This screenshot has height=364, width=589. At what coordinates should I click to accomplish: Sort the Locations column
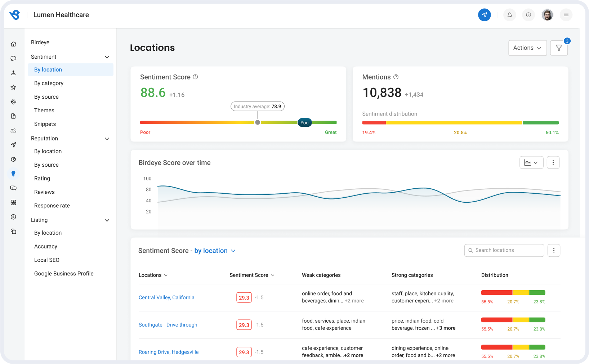coord(153,275)
